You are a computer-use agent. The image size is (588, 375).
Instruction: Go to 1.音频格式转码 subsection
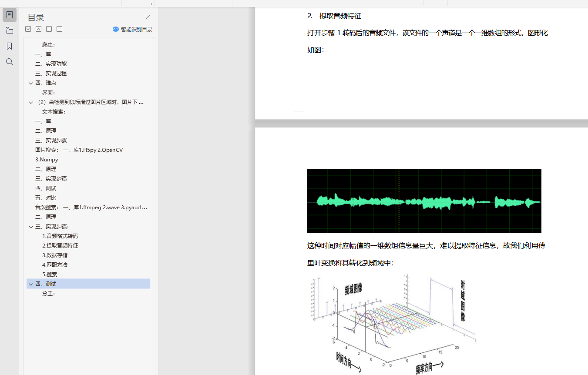pos(60,236)
